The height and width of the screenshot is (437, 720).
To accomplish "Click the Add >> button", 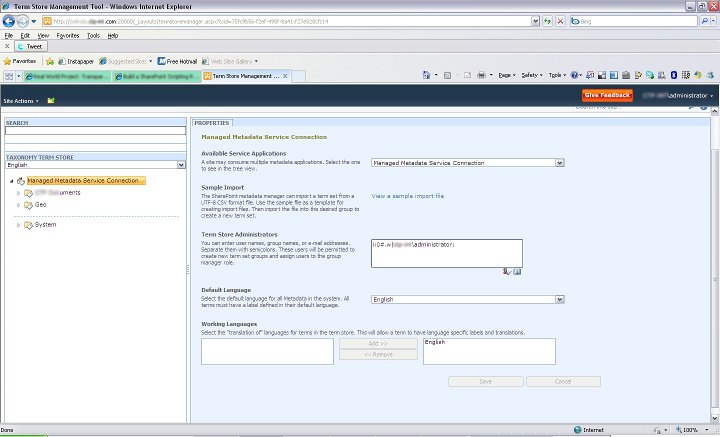I will click(x=378, y=343).
